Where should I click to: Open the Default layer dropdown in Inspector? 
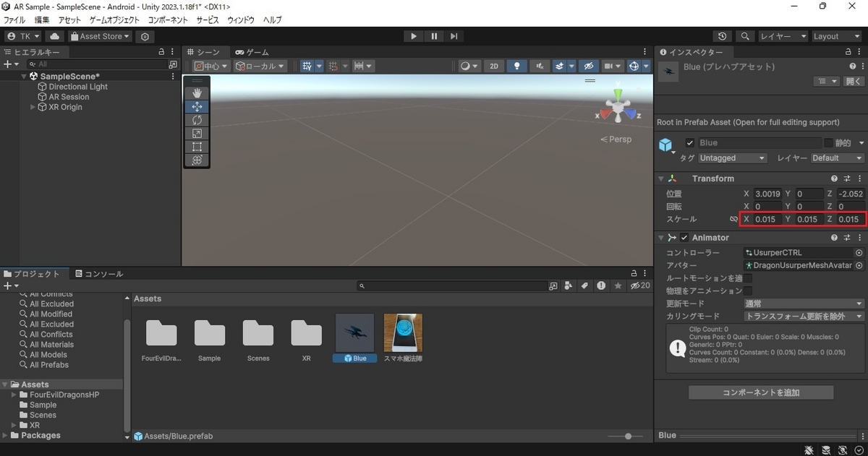pyautogui.click(x=837, y=158)
